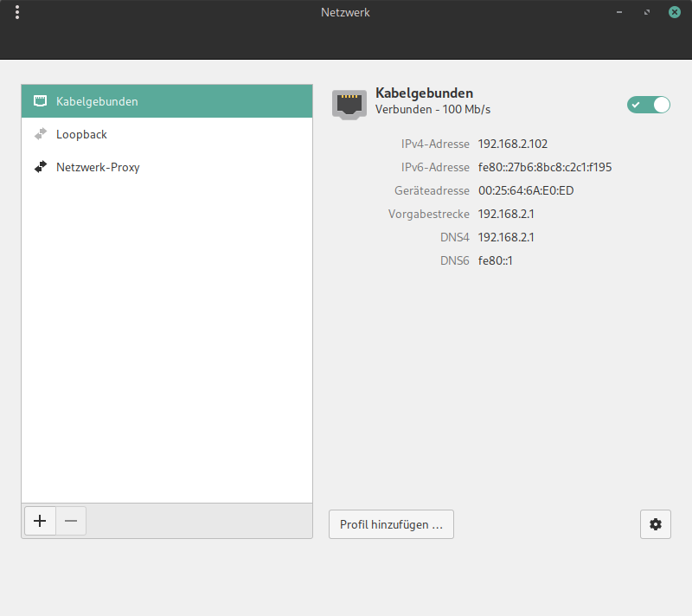Select the Loopback arrows icon
Image resolution: width=692 pixels, height=616 pixels.
point(40,134)
